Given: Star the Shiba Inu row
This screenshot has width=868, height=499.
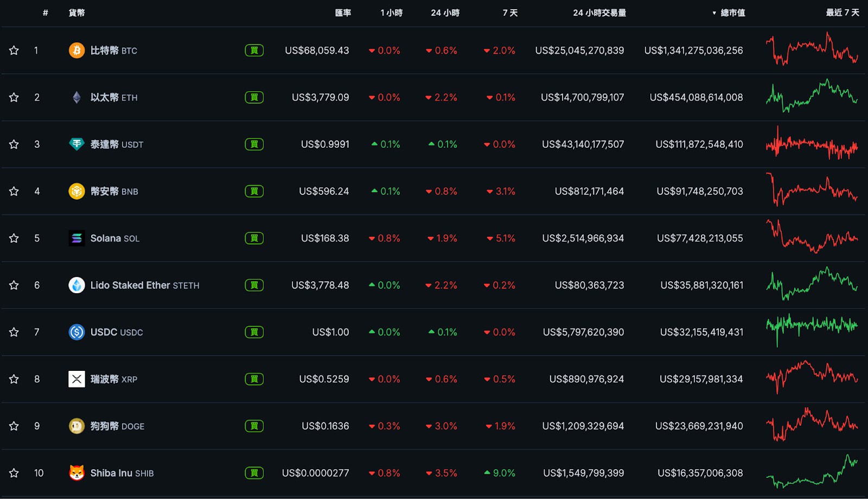Looking at the screenshot, I should coord(14,473).
